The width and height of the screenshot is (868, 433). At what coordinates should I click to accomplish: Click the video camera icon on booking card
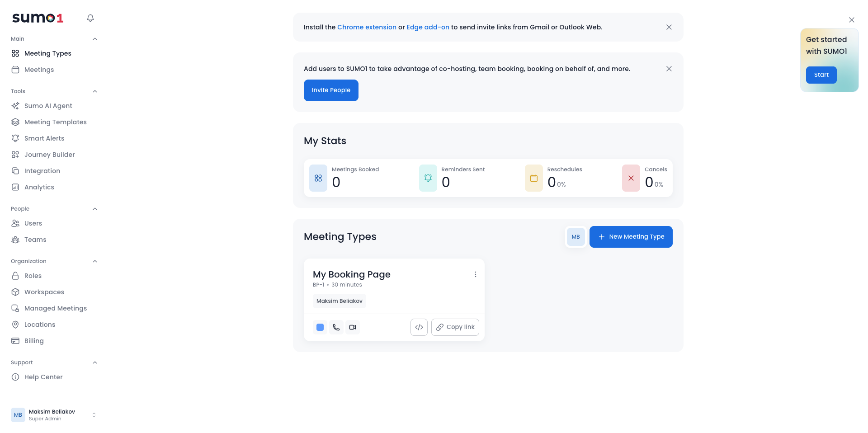point(353,327)
